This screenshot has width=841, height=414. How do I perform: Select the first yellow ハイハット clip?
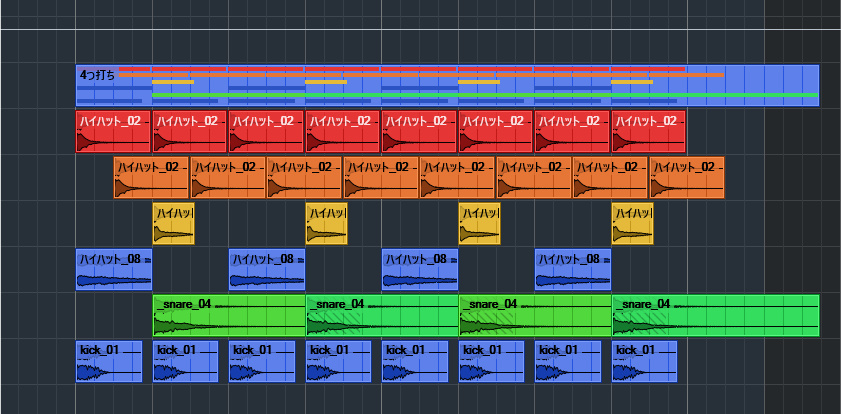click(x=173, y=224)
